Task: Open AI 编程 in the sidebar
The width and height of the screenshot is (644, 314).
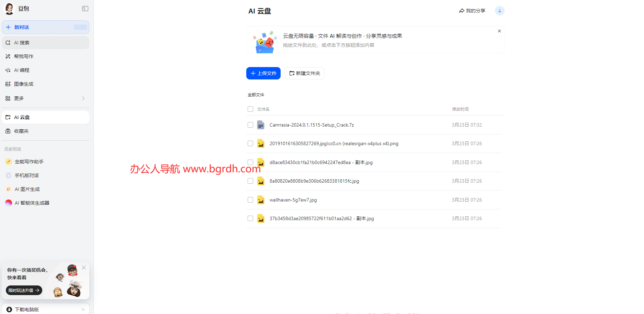Action: click(45, 70)
